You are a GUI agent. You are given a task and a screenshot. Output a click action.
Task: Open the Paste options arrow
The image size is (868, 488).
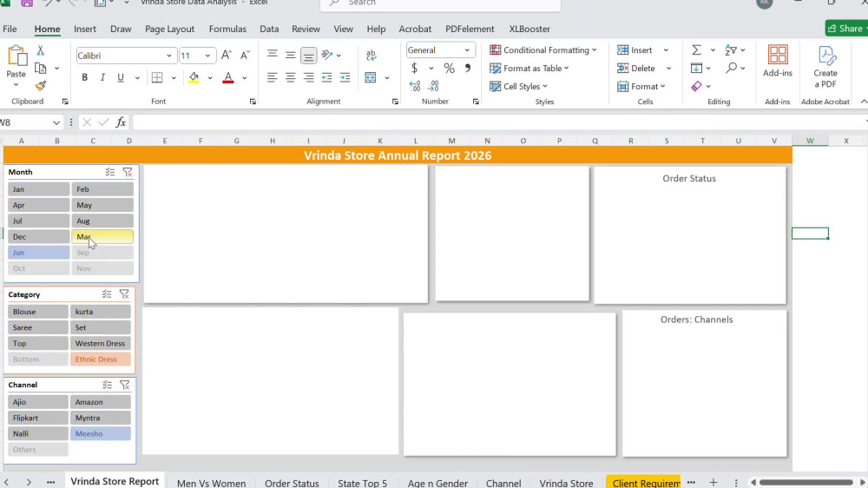pyautogui.click(x=16, y=85)
